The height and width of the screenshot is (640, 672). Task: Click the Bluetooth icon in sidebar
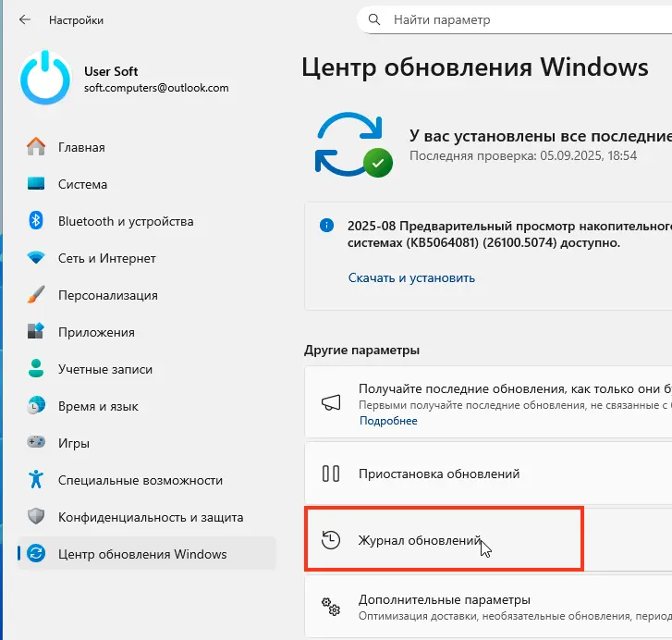[x=36, y=221]
